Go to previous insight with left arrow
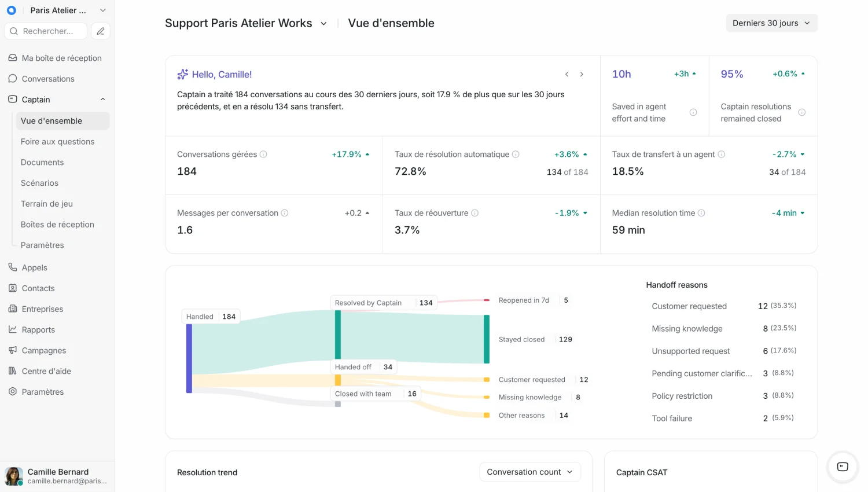The width and height of the screenshot is (868, 492). point(567,74)
